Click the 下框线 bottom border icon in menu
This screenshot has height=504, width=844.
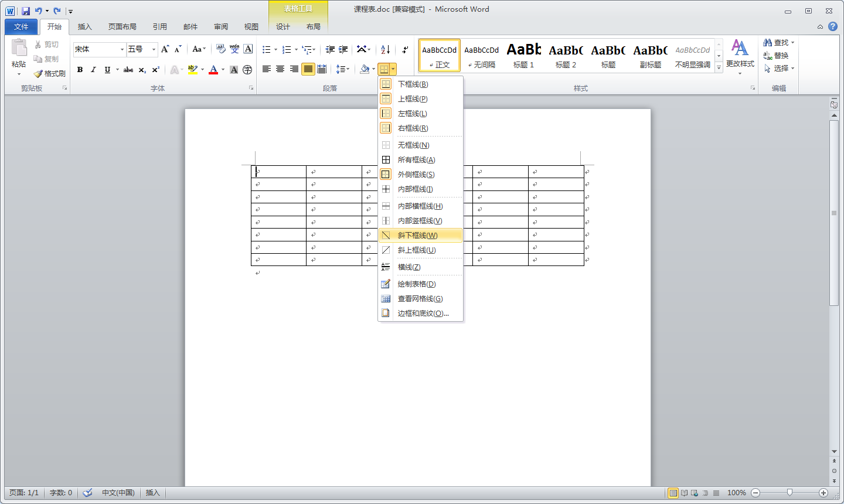pyautogui.click(x=386, y=84)
